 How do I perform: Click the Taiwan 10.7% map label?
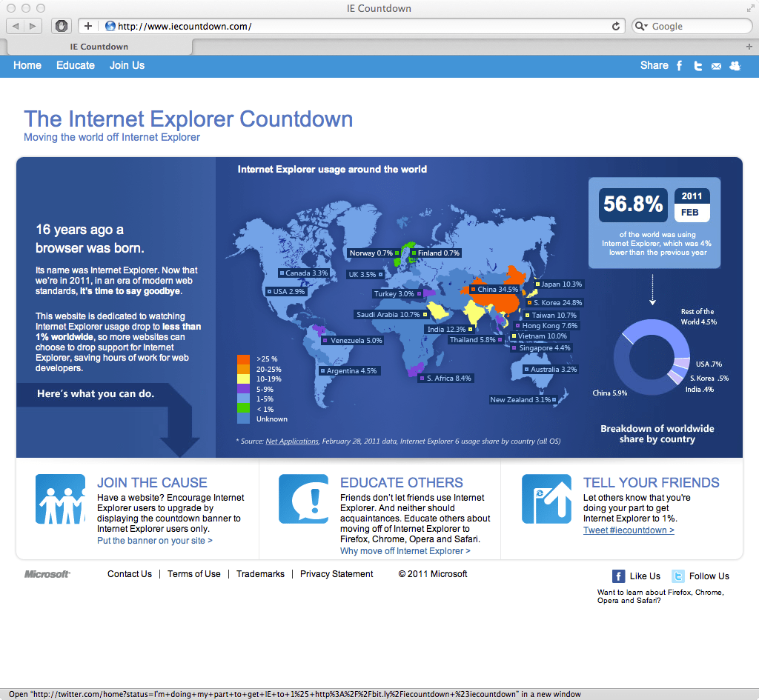[551, 315]
